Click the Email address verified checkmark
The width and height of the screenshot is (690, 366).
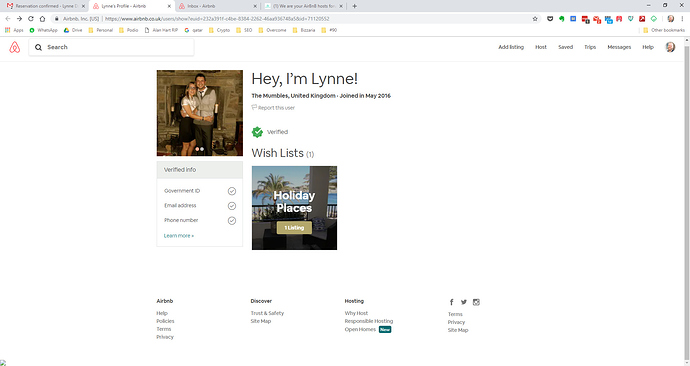232,206
